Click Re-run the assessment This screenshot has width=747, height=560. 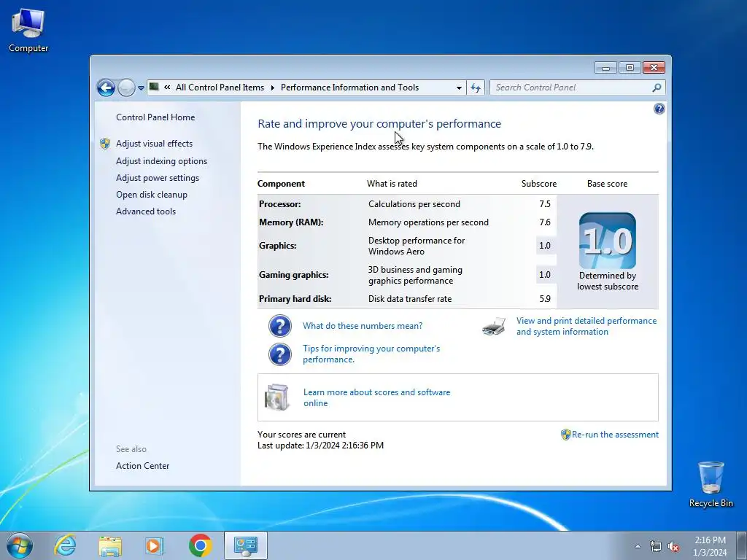[x=615, y=435]
